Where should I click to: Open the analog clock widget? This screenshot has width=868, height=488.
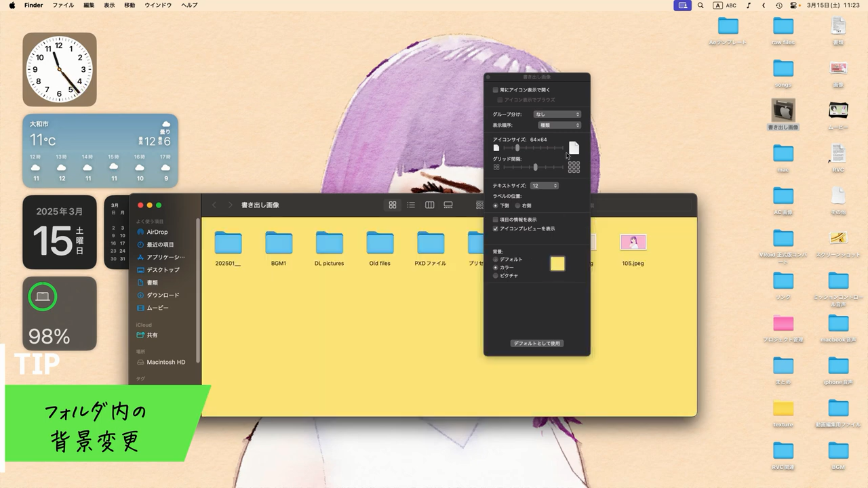pos(60,69)
